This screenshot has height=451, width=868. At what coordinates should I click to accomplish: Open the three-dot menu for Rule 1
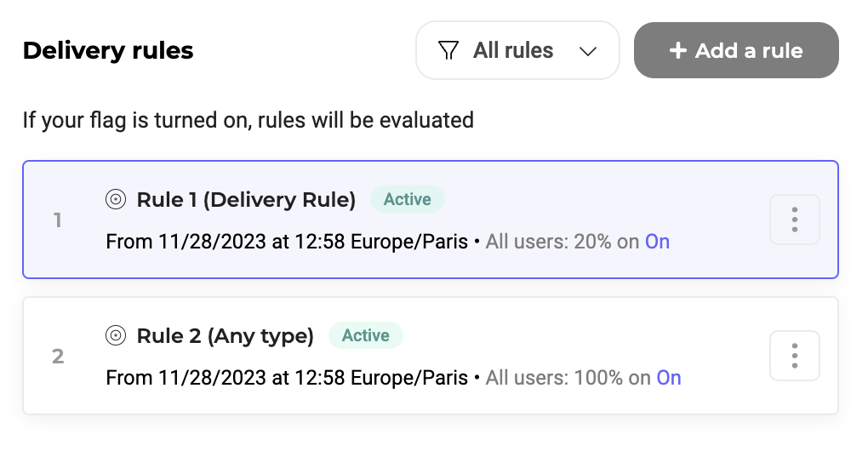click(x=794, y=220)
